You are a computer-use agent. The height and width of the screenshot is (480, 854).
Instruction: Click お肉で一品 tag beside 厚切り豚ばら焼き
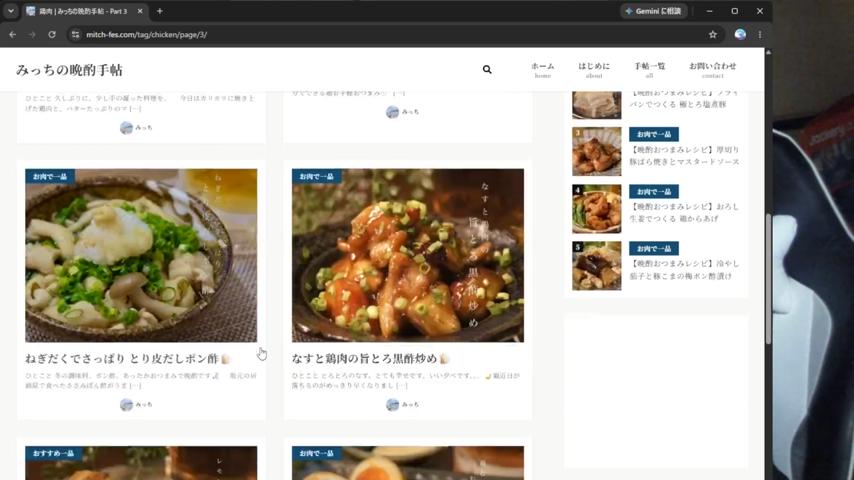click(654, 134)
